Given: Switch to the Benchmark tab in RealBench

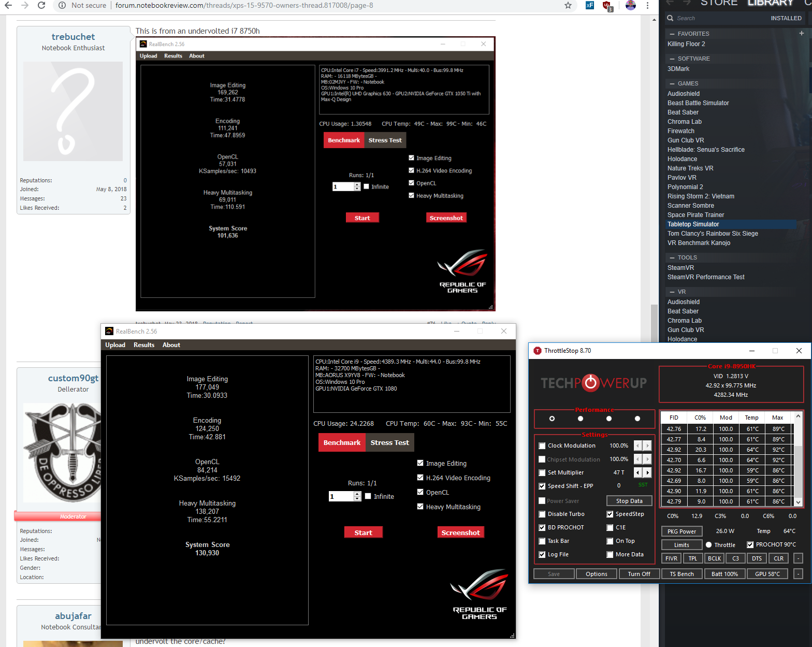Looking at the screenshot, I should (342, 442).
